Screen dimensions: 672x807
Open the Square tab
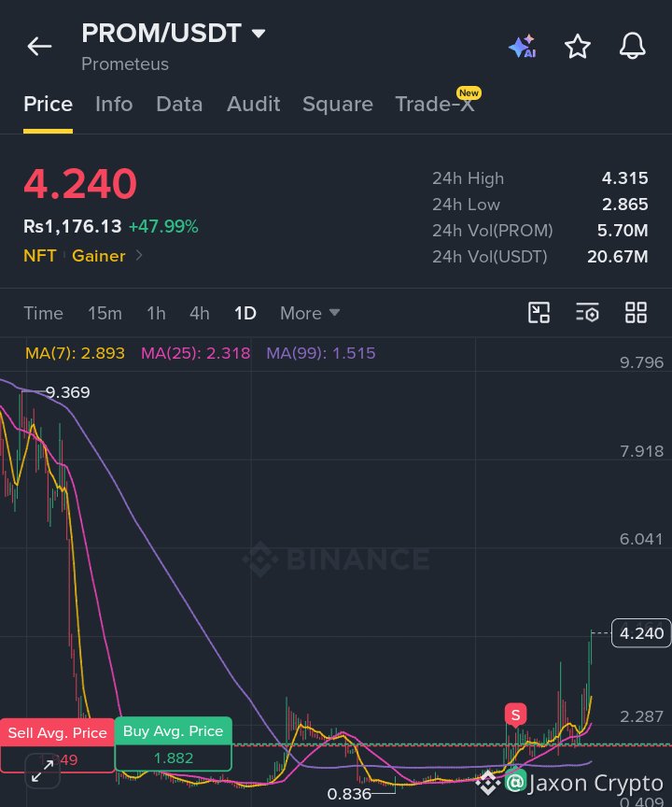click(338, 104)
